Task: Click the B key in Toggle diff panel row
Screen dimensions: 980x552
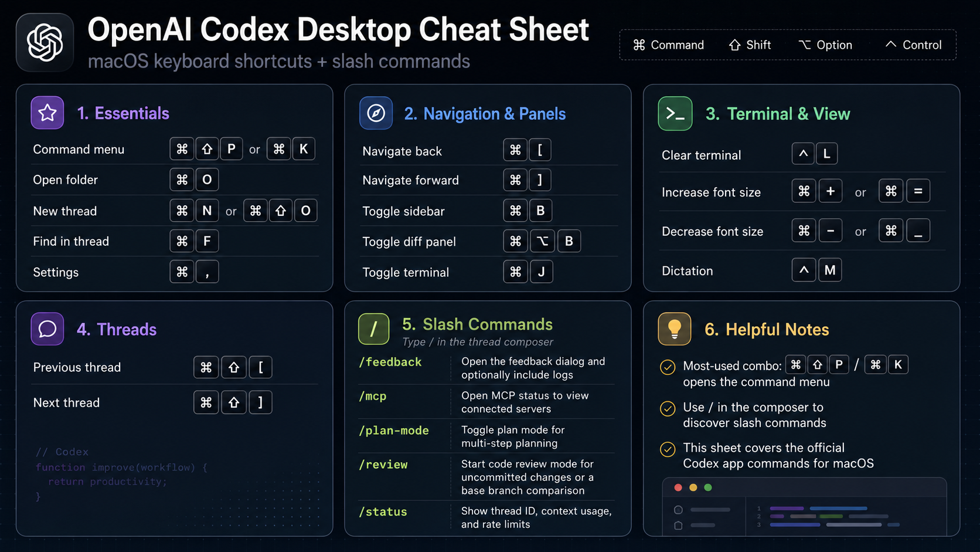Action: 569,241
